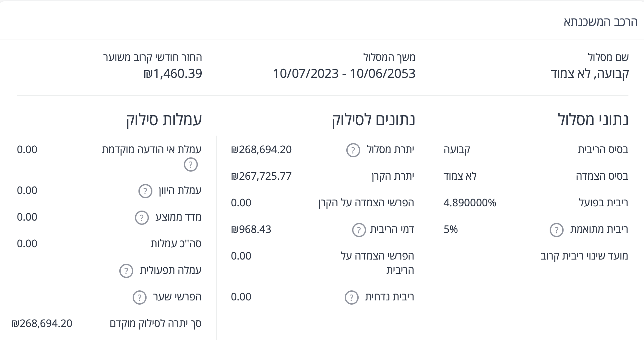Open help for עמלת אי הודעה מוקדמת
The width and height of the screenshot is (644, 340).
(x=191, y=164)
